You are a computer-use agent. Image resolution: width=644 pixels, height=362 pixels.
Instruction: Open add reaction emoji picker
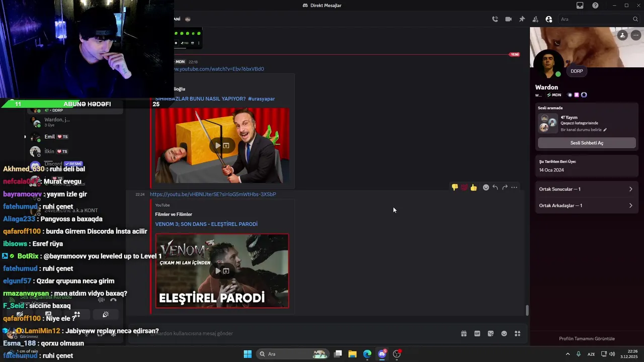(486, 188)
